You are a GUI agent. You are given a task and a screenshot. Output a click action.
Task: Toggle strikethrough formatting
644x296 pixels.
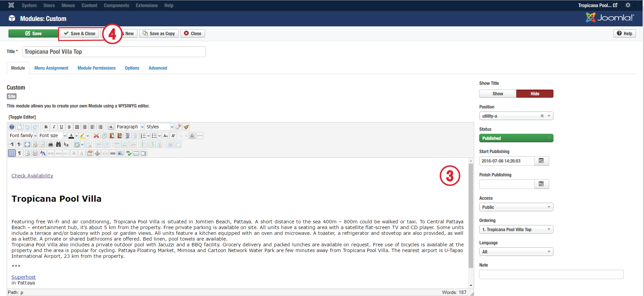(x=69, y=127)
